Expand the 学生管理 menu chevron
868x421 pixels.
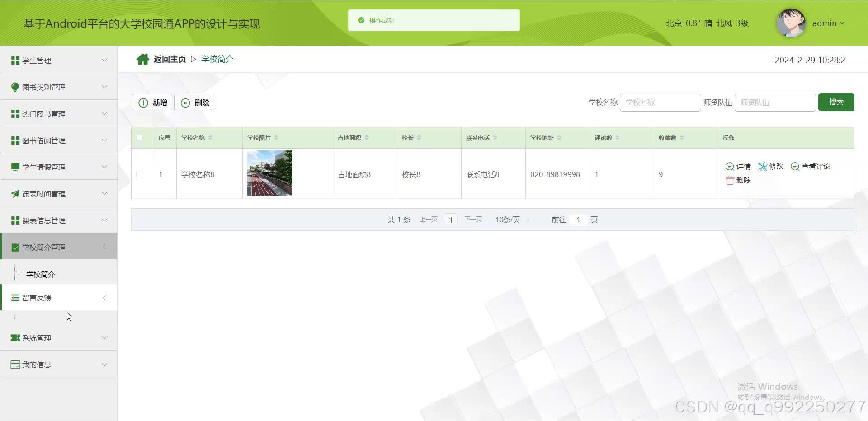pos(104,60)
